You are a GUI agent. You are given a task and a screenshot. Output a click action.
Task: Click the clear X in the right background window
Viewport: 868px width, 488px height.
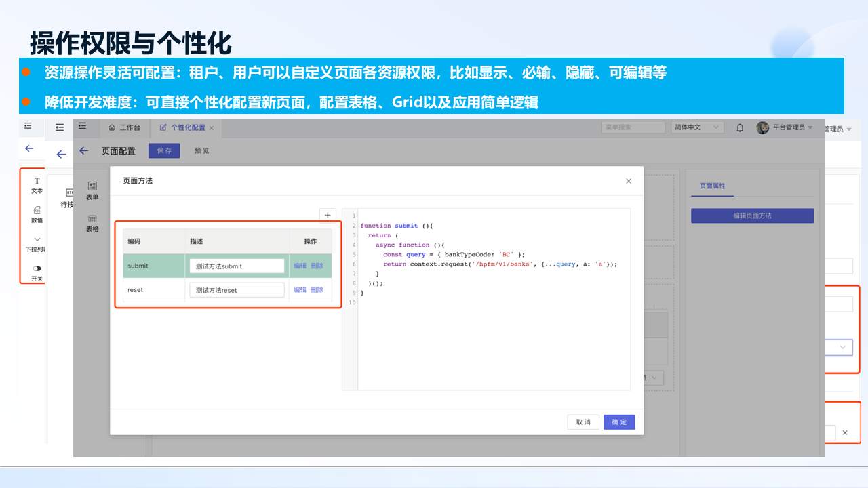pyautogui.click(x=845, y=432)
